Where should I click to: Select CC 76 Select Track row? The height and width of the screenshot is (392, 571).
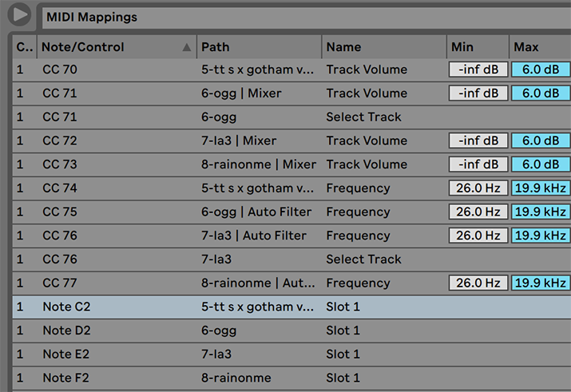(x=291, y=259)
